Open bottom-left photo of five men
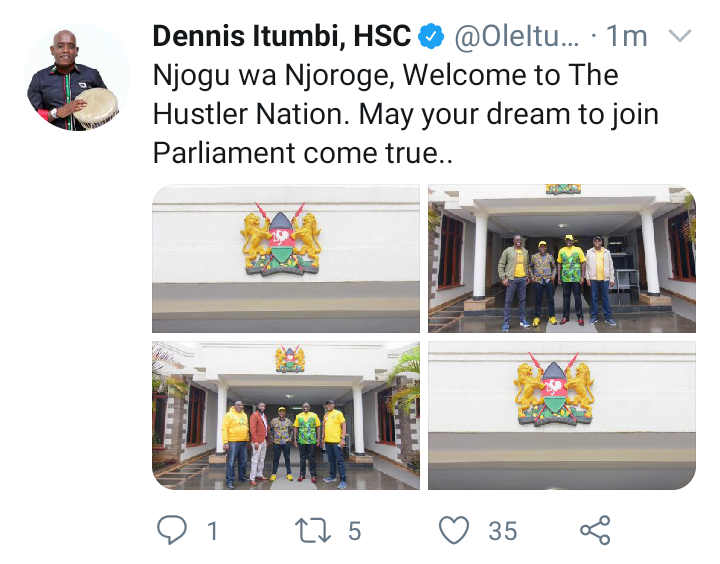Viewport: 720px width, 564px height. (286, 415)
